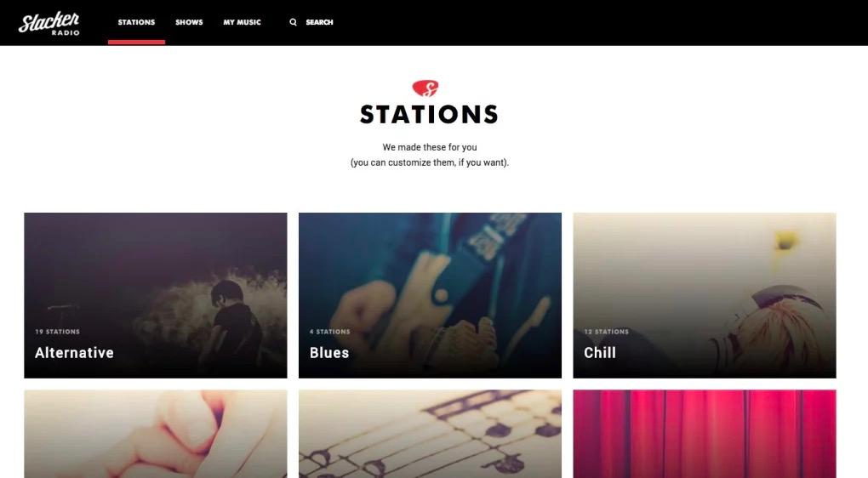Select the tile showing a clenched fist
This screenshot has height=478, width=868.
[156, 435]
